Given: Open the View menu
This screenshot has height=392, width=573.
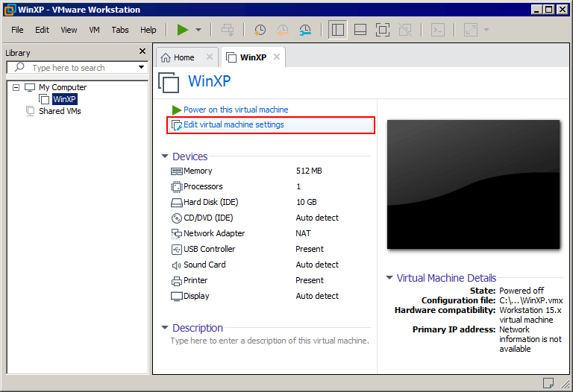Looking at the screenshot, I should pyautogui.click(x=69, y=30).
